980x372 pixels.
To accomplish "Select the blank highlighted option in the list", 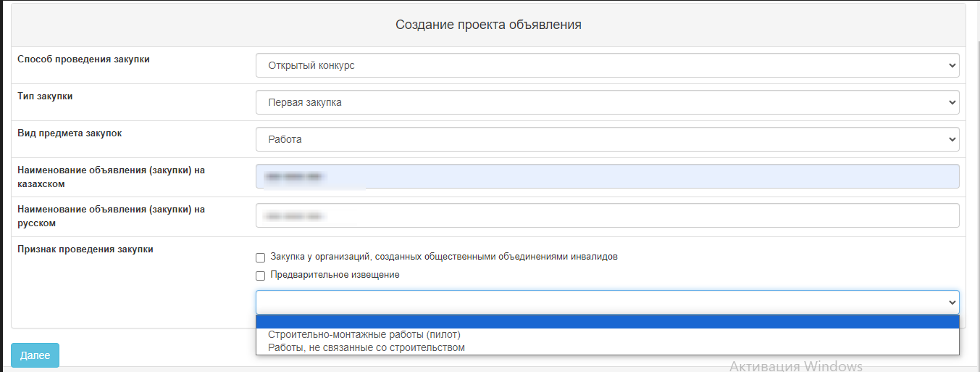I will point(607,322).
